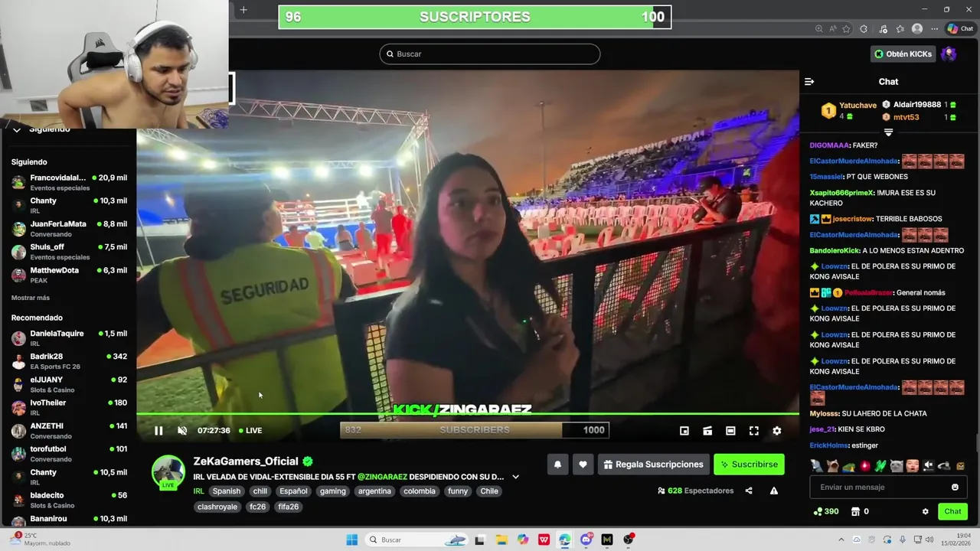Toggle theater mode in video player
The width and height of the screenshot is (980, 551).
tap(730, 431)
